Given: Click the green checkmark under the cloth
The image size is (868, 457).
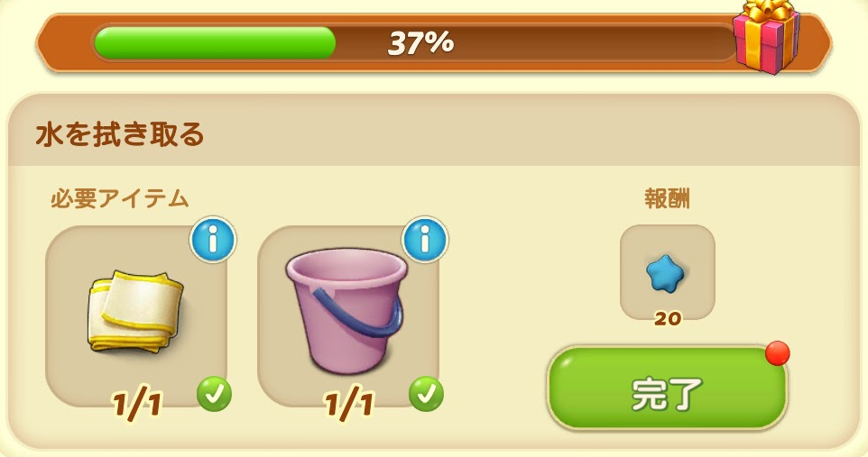Looking at the screenshot, I should click(x=214, y=394).
